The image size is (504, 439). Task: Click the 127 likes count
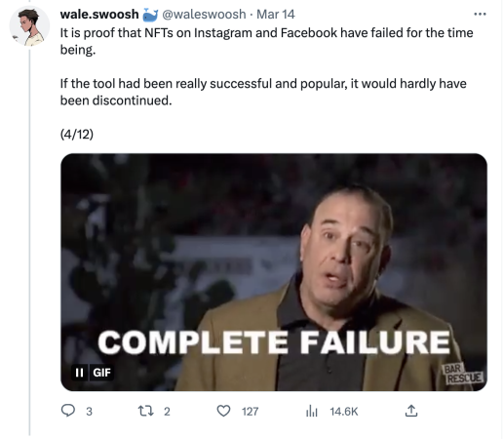[250, 412]
